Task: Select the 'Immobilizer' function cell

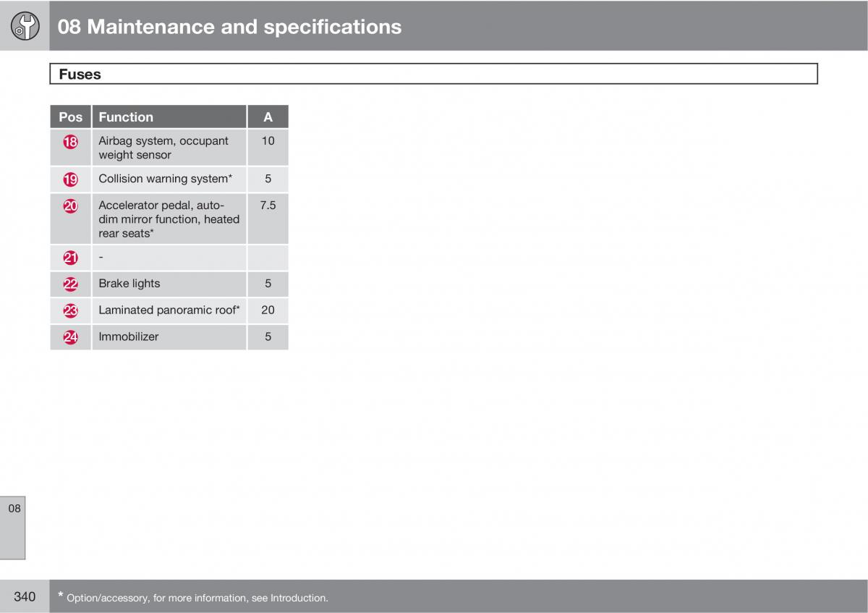Action: click(129, 337)
